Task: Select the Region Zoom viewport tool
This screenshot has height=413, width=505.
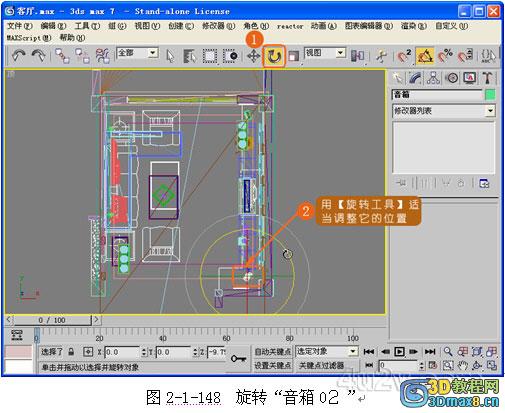Action: [448, 365]
